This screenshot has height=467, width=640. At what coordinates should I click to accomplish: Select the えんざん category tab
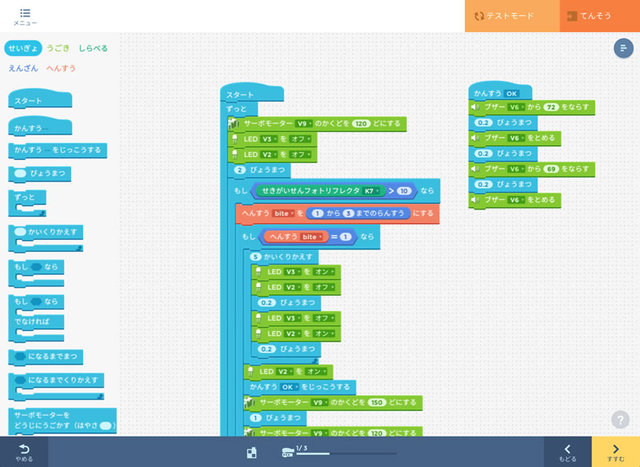(x=23, y=68)
